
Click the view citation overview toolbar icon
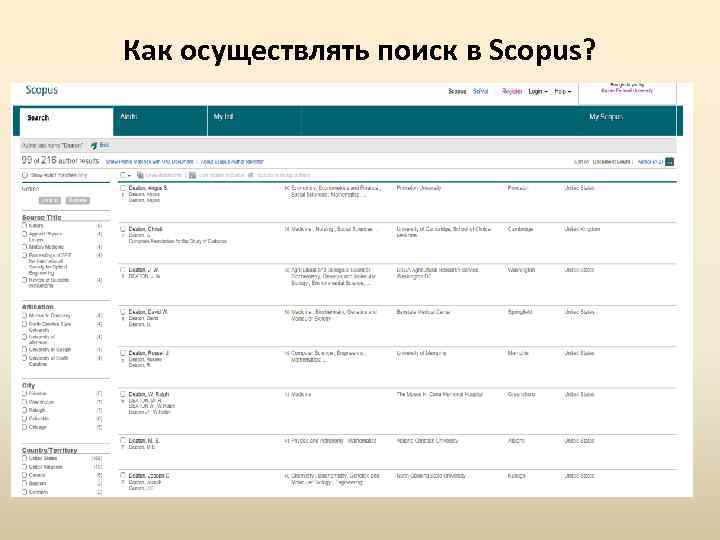pos(192,175)
